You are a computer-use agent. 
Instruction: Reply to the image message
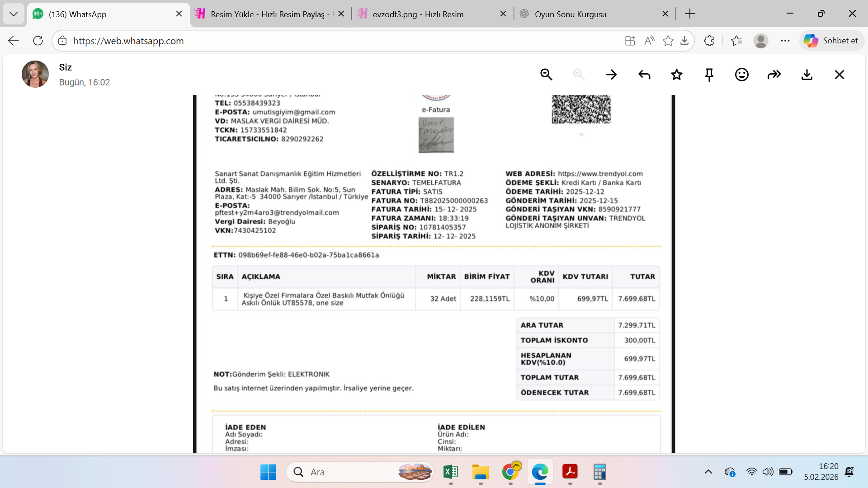[644, 75]
